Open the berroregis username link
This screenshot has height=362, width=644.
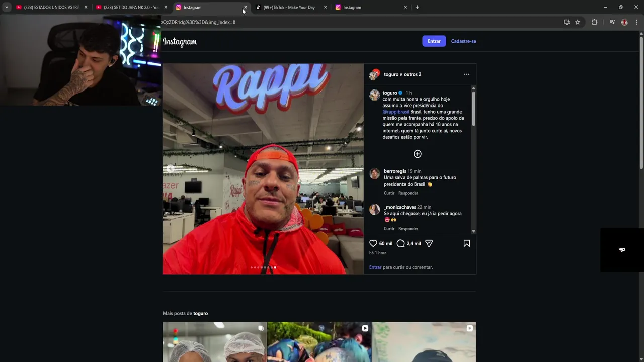[395, 171]
